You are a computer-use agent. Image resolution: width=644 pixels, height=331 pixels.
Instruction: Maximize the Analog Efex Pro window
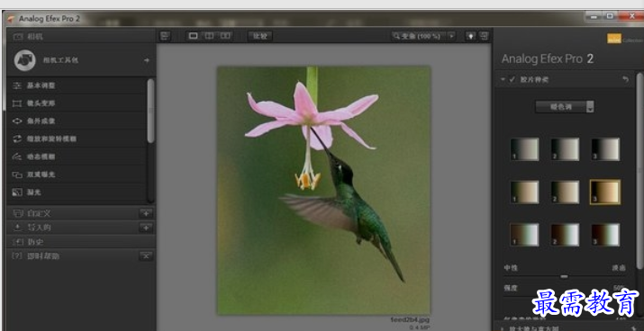click(610, 17)
